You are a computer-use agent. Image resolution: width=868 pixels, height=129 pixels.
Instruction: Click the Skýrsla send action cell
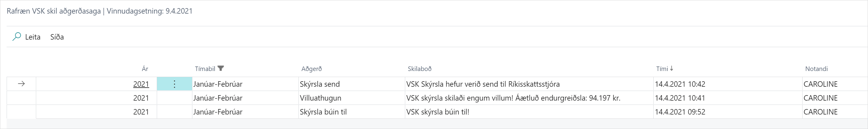point(320,84)
